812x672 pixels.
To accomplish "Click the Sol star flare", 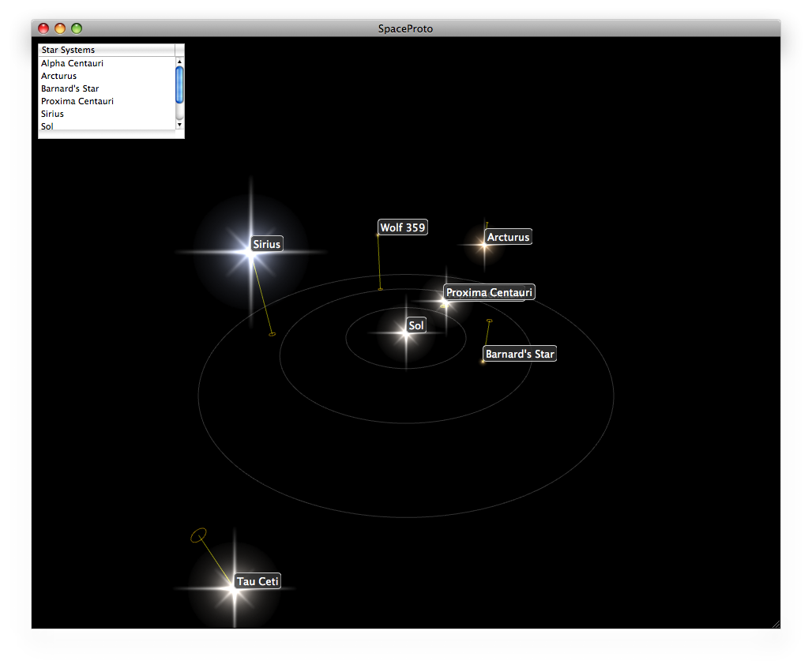I will [x=406, y=333].
